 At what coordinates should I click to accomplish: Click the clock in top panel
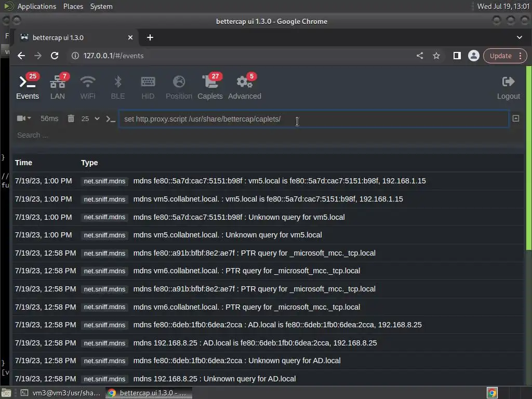coord(503,6)
